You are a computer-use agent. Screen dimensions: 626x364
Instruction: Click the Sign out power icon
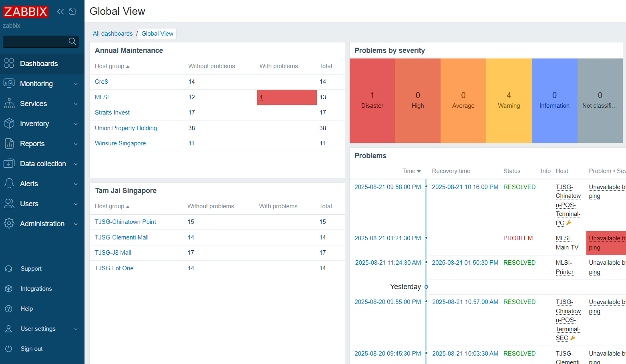click(x=9, y=349)
